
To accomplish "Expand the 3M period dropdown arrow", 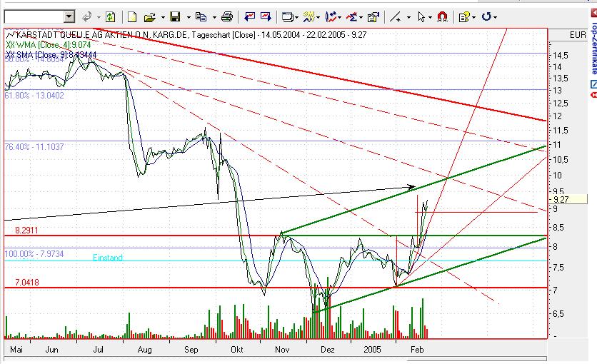I will pos(318,17).
